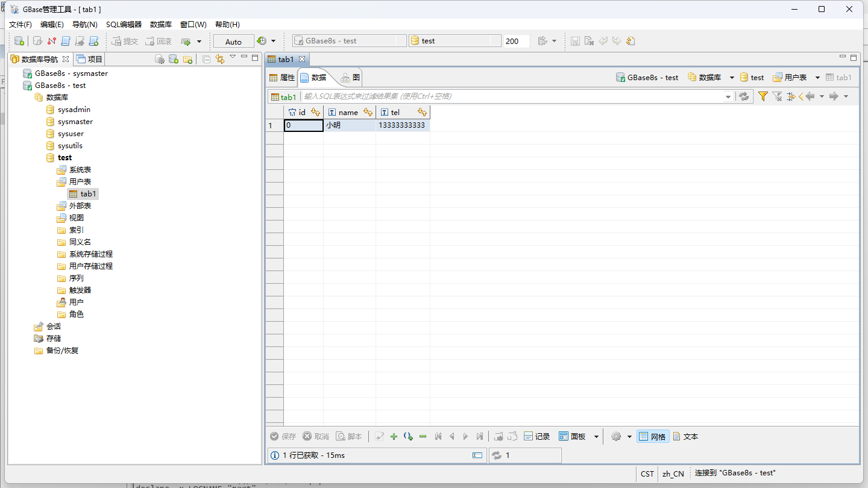This screenshot has height=488, width=868.
Task: Open the SQL编辑器 menu
Action: tap(124, 25)
